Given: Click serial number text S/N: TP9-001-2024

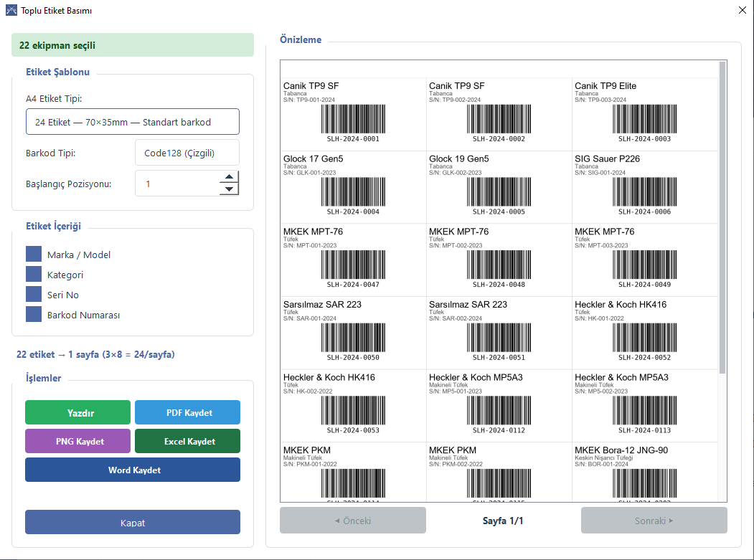Looking at the screenshot, I should pos(308,100).
